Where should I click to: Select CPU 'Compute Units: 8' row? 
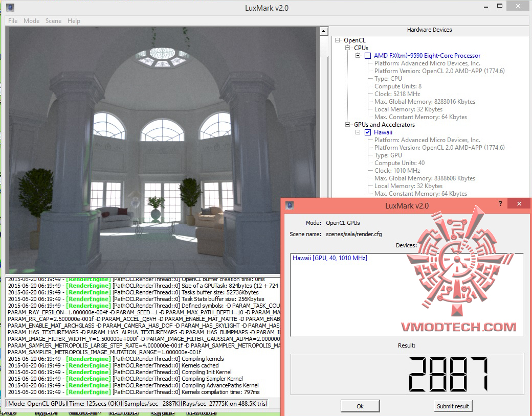coord(397,86)
